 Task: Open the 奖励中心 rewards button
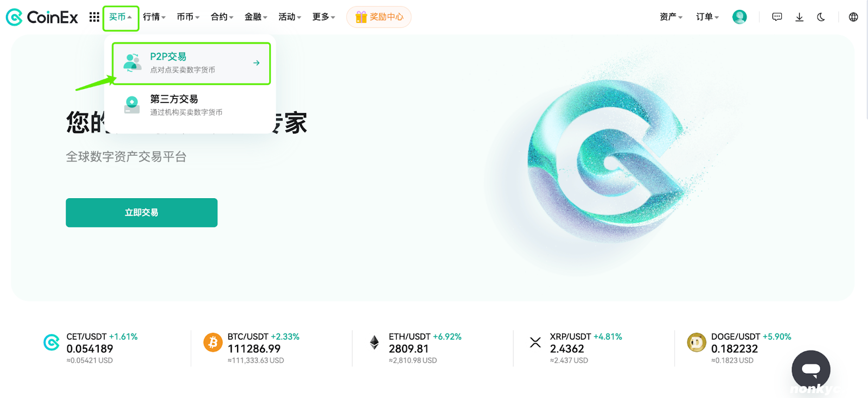(379, 17)
